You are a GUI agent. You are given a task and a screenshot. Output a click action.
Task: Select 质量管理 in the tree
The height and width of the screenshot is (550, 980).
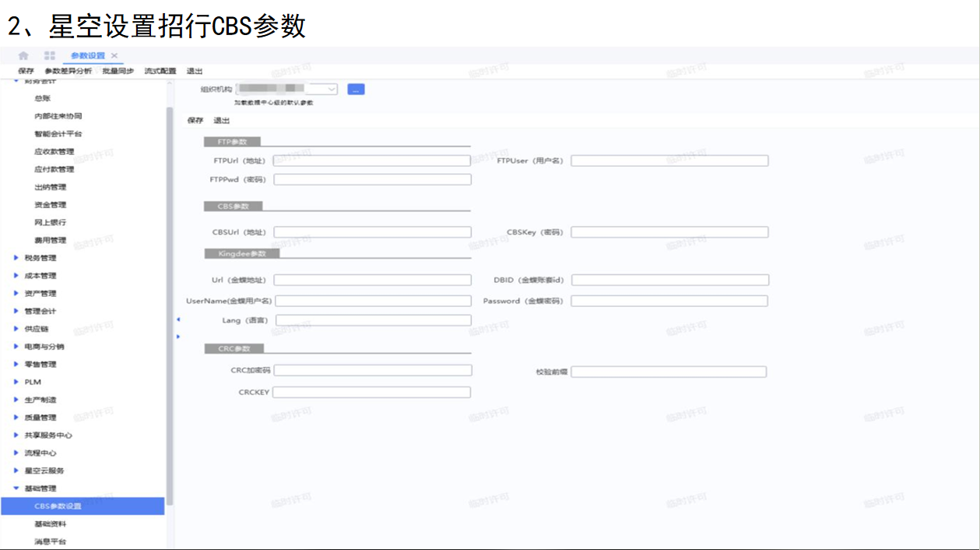[x=40, y=418]
